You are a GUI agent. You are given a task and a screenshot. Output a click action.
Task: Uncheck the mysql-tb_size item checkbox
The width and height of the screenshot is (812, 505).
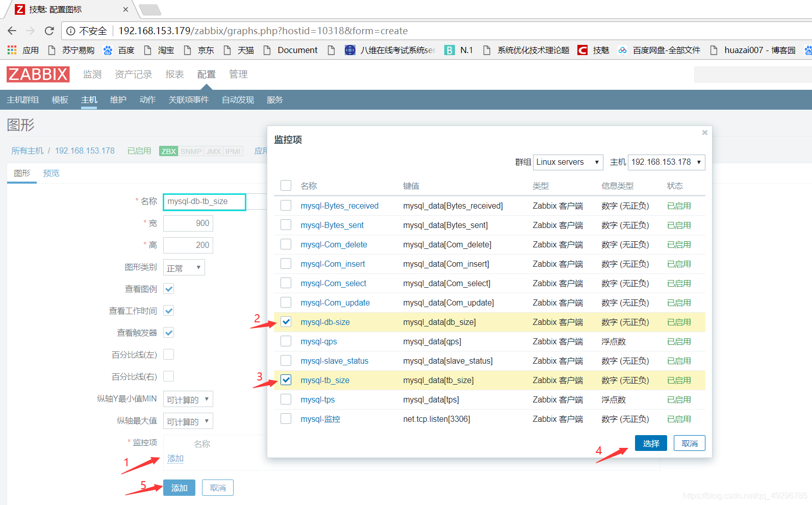pos(286,380)
